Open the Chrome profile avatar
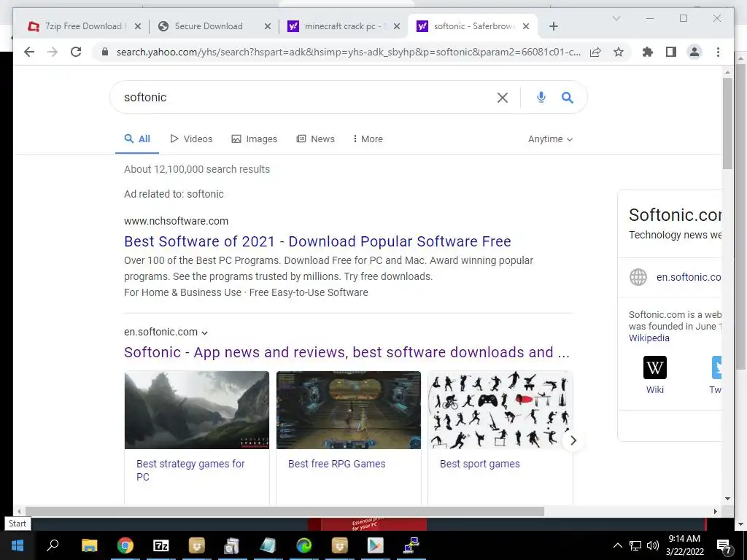 click(x=694, y=52)
